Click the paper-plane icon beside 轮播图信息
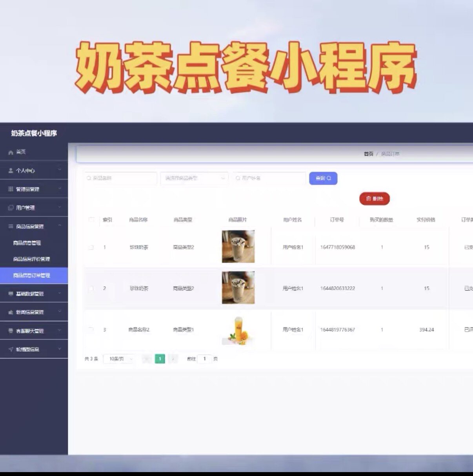 click(x=11, y=349)
